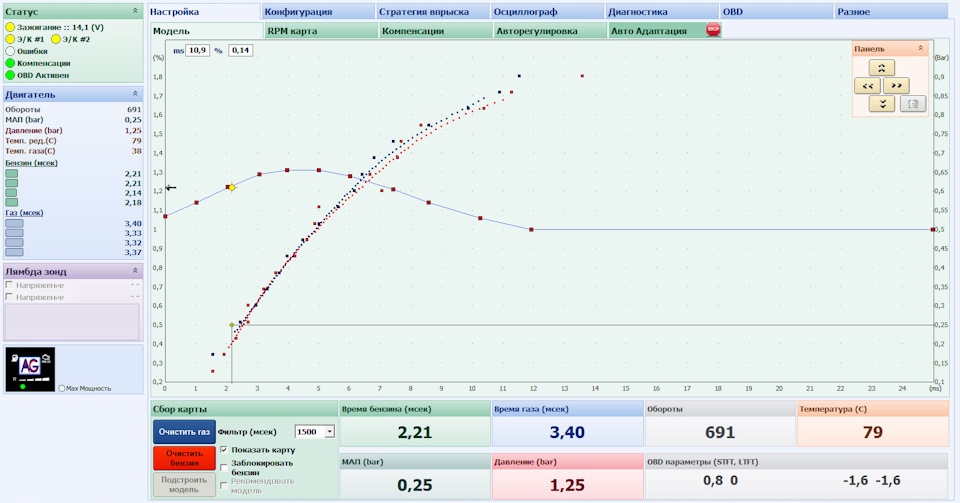
Task: Toggle first Напряжение checkbox in Лямбда зонд
Action: (x=9, y=285)
